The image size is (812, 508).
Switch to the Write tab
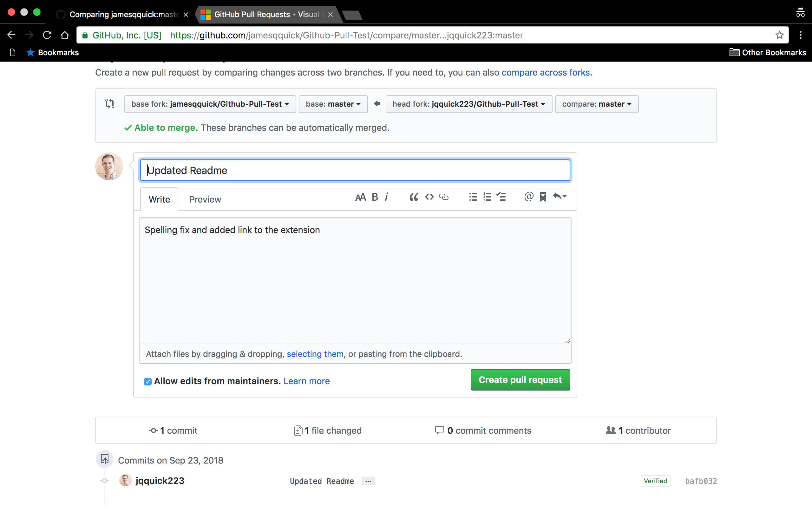(159, 199)
